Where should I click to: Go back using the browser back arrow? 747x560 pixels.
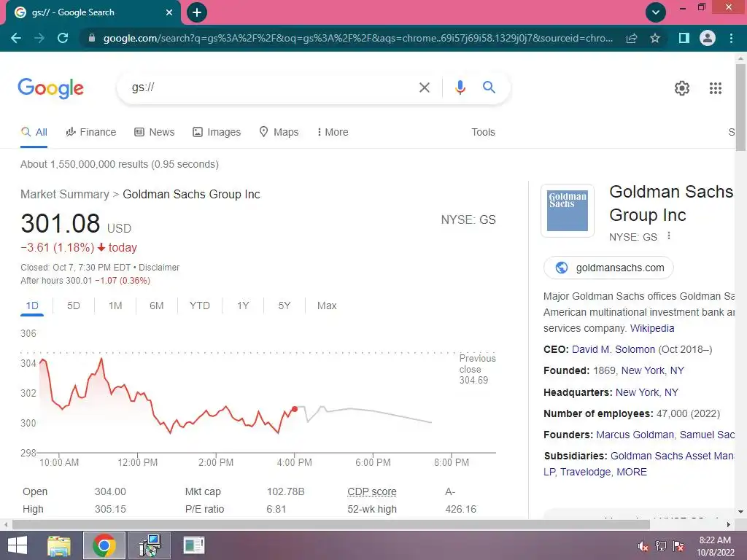point(16,38)
